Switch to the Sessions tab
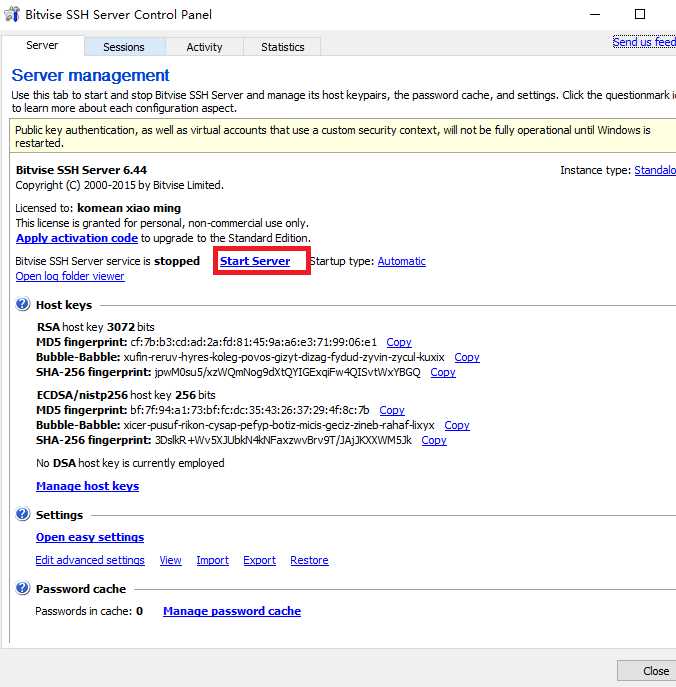 point(124,47)
